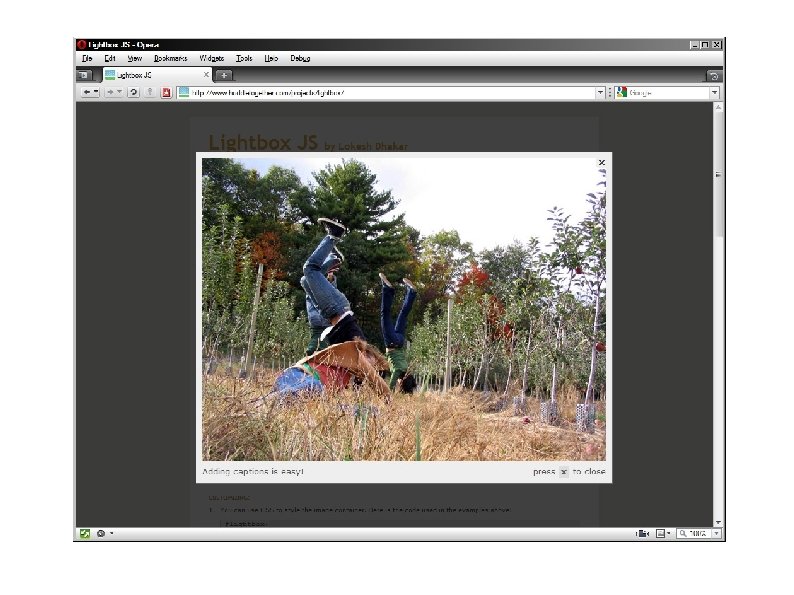Expand the zoom percentage dropdown
Viewport: 794px width, 595px height.
tap(717, 533)
